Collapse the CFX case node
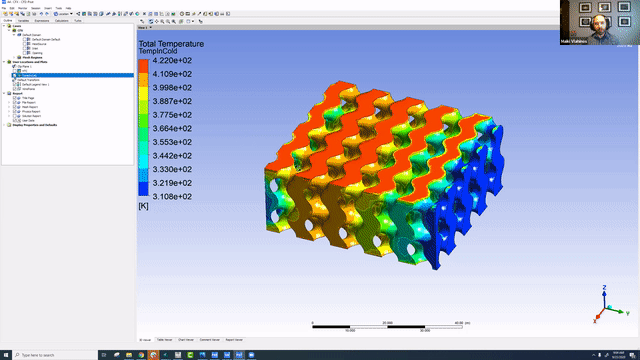 [x=9, y=30]
